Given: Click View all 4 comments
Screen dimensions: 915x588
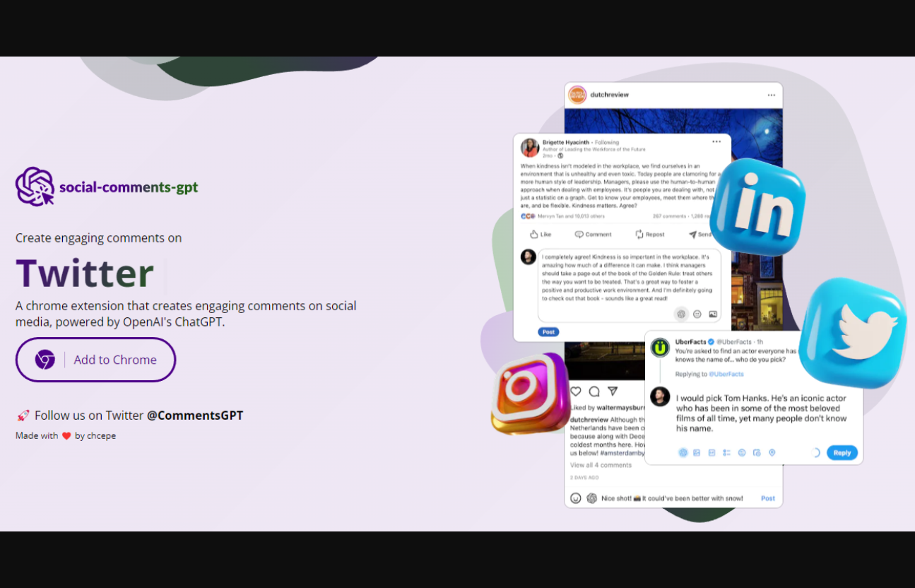Looking at the screenshot, I should [x=601, y=465].
